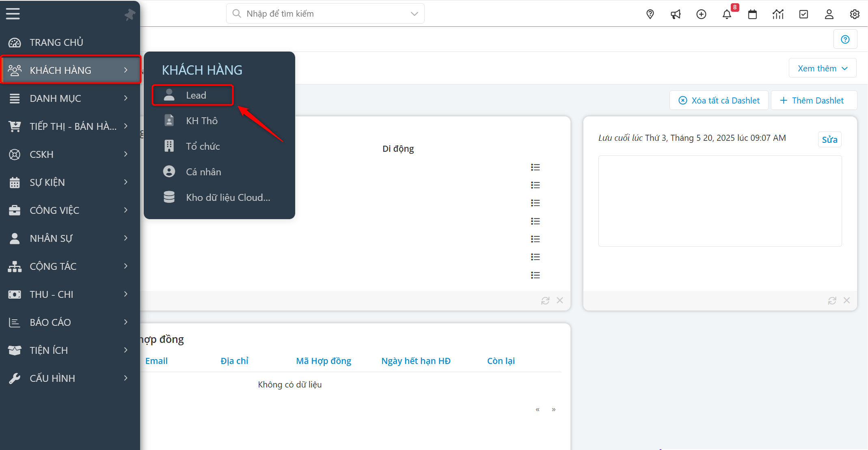
Task: Open the search box dropdown arrow
Action: click(414, 14)
